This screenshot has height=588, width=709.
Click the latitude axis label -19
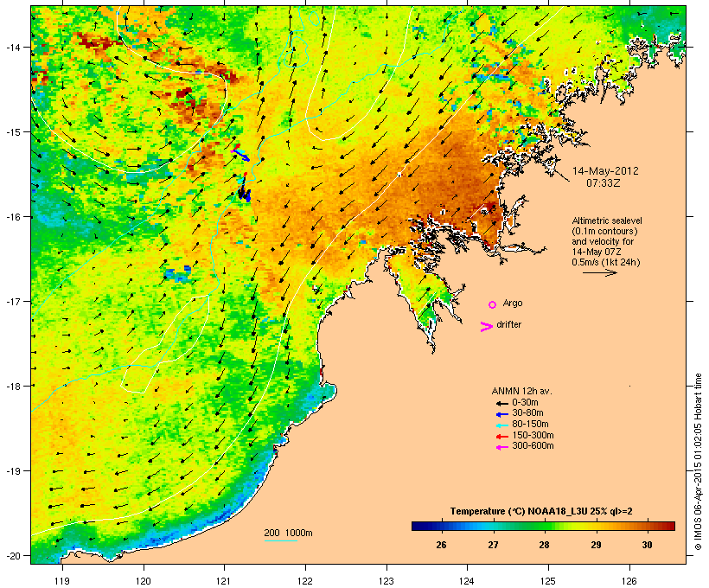[12, 471]
